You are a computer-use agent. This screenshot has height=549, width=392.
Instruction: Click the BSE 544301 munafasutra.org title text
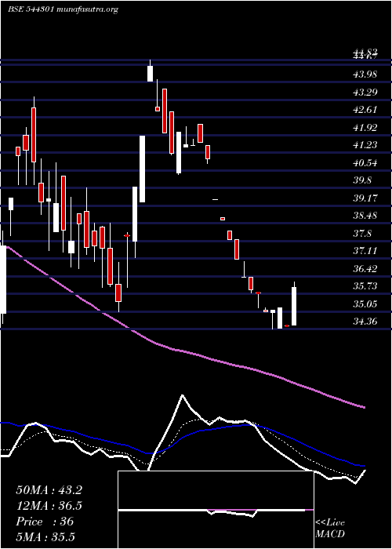pyautogui.click(x=63, y=9)
